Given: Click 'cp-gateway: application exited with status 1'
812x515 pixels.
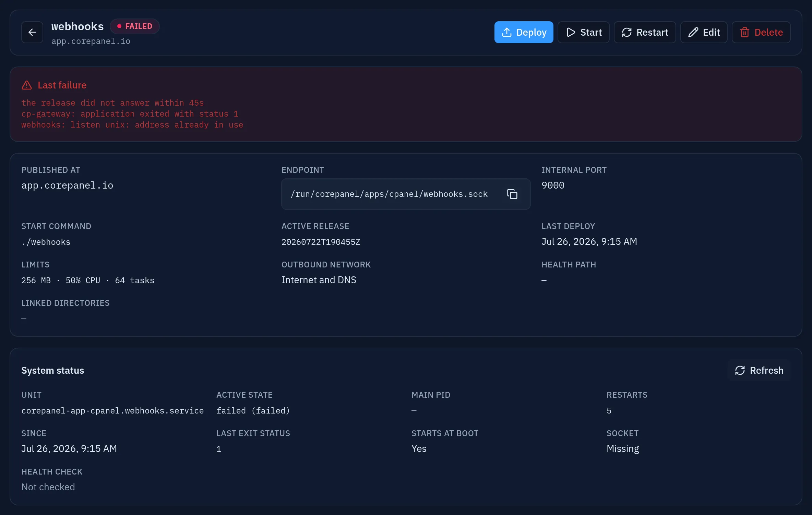Looking at the screenshot, I should point(130,114).
